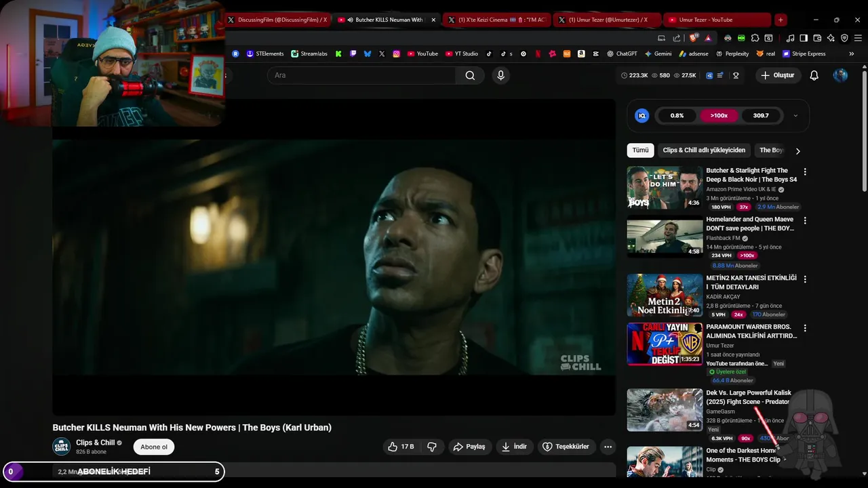Open options for Homelander and Queen Maeve video
Image resolution: width=868 pixels, height=488 pixels.
tap(805, 221)
